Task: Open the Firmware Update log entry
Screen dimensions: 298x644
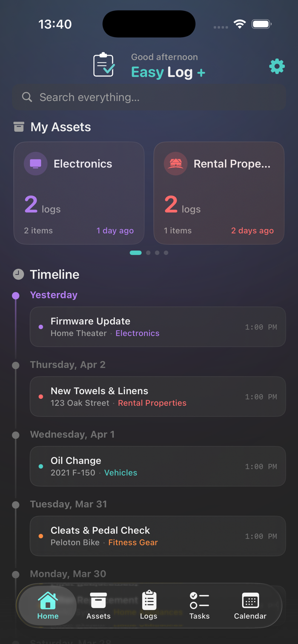Action: (158, 327)
